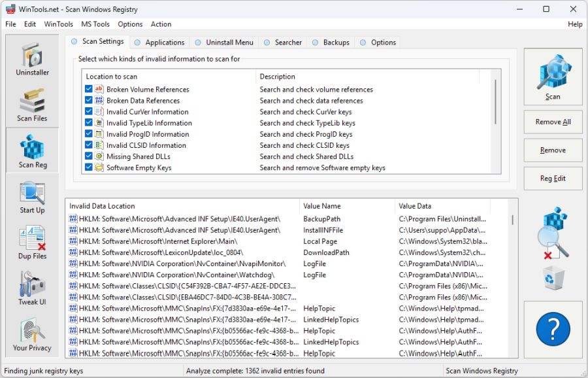Open the Your Privacy tool
Viewport: 588px width, 378px height.
(31, 334)
